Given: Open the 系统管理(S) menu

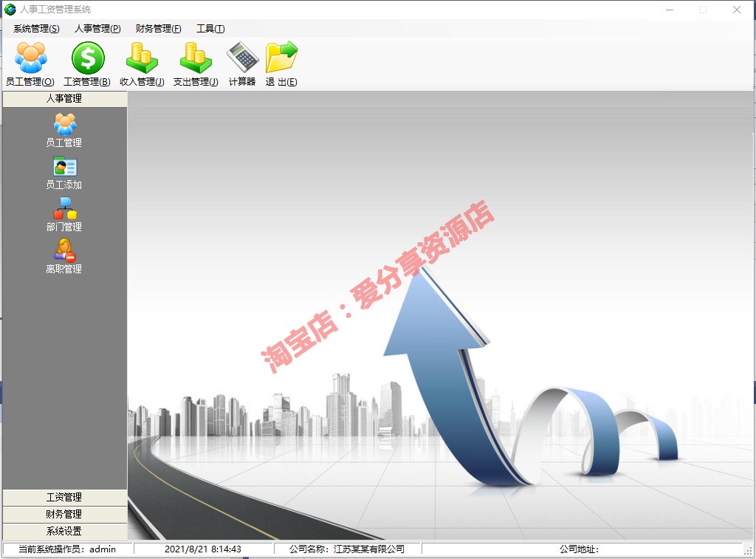Looking at the screenshot, I should (36, 29).
